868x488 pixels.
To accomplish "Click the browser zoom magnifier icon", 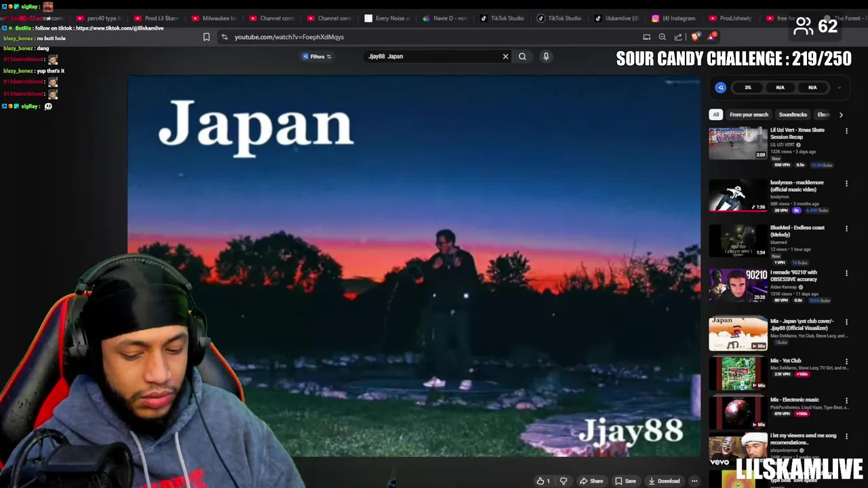I will tap(663, 37).
